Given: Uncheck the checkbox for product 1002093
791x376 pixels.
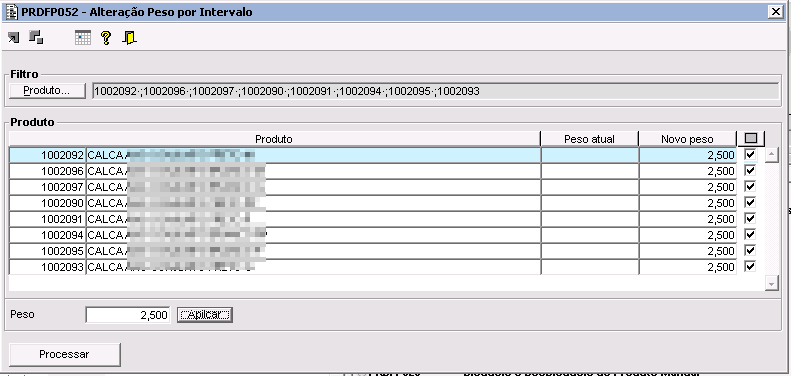Looking at the screenshot, I should pyautogui.click(x=750, y=266).
